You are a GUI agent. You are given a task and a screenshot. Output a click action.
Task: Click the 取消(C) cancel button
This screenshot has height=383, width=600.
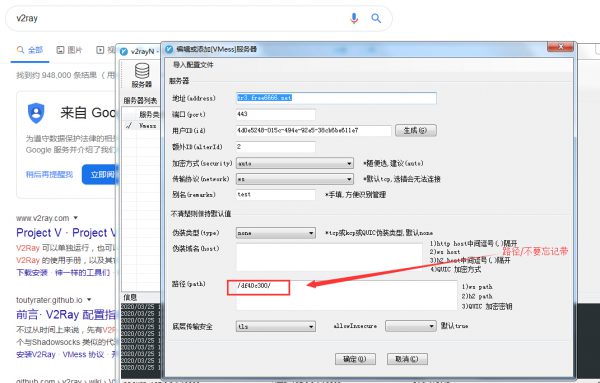407,359
